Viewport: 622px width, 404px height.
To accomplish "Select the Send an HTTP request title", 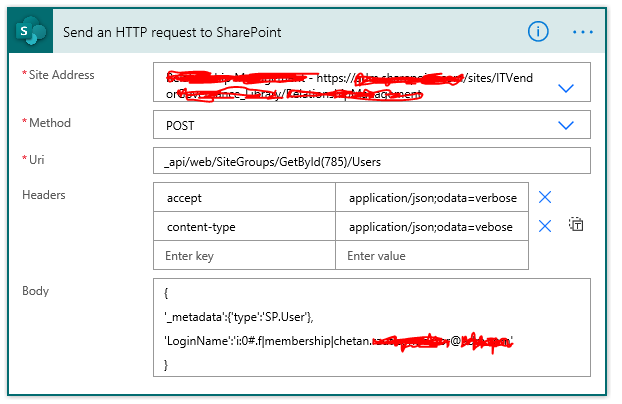I will [172, 32].
